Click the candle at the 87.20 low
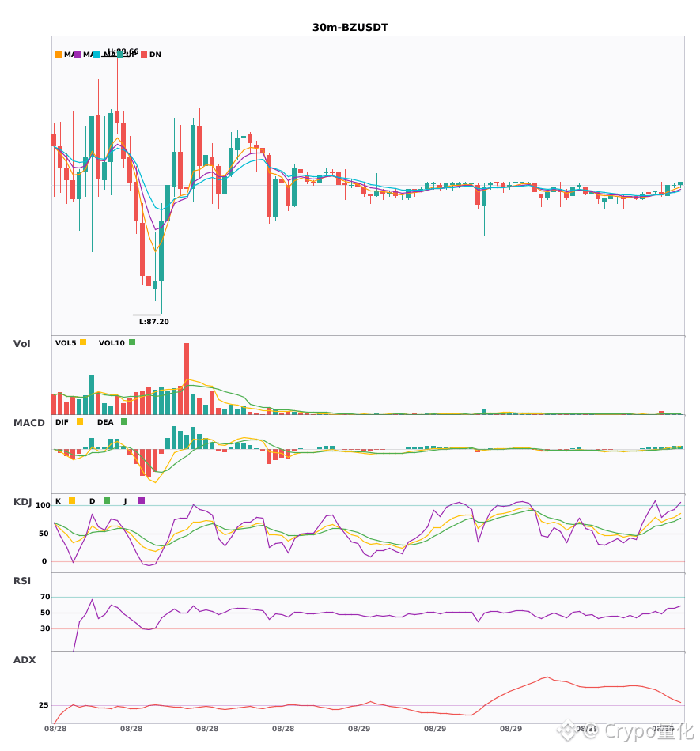This screenshot has height=751, width=700. (x=149, y=281)
